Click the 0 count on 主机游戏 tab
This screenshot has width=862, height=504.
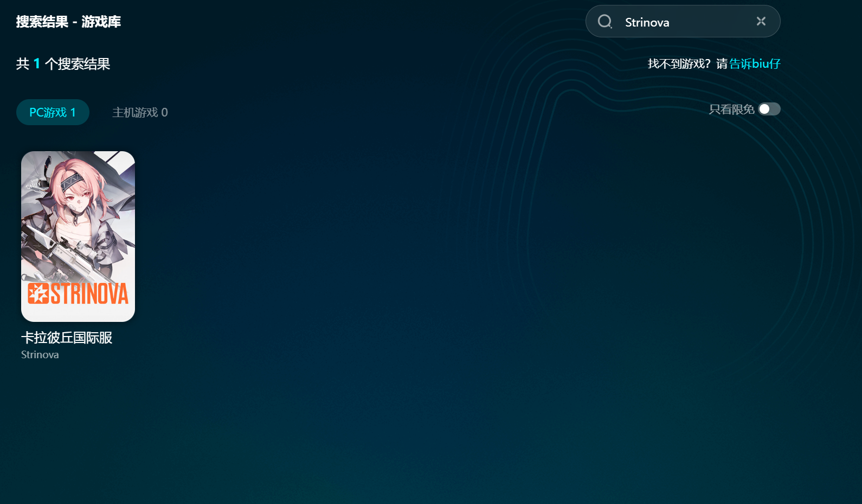[164, 112]
